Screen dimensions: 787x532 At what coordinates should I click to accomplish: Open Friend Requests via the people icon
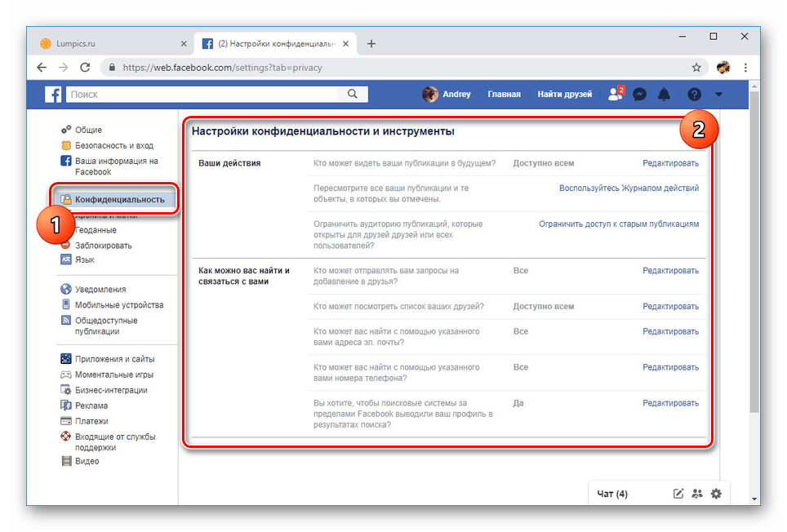click(615, 94)
